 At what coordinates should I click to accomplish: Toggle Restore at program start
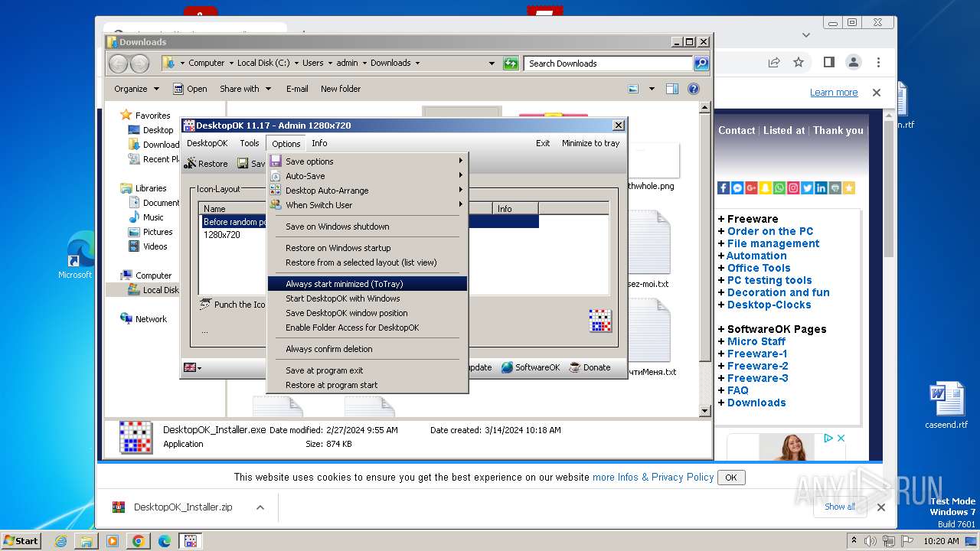[367, 385]
